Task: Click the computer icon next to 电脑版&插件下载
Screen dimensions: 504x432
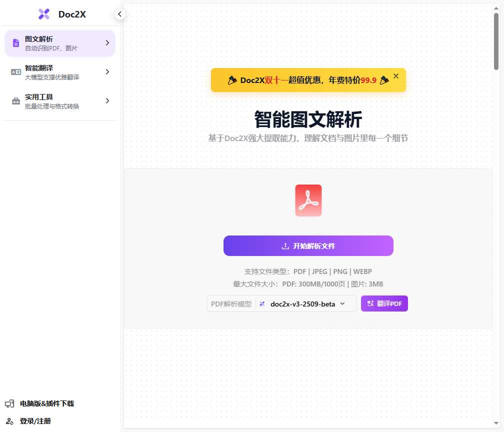Action: coord(9,403)
